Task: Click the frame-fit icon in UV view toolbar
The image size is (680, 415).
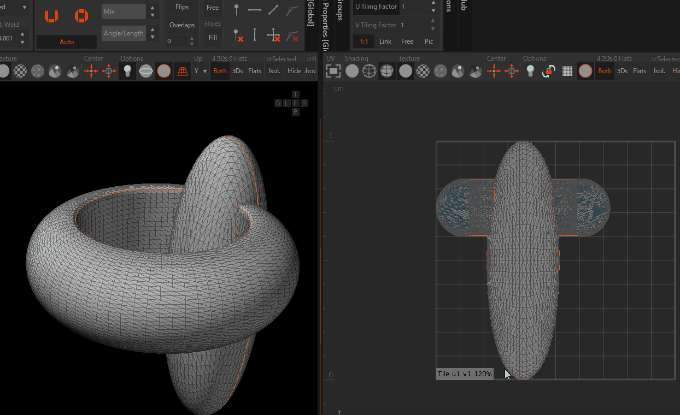Action: click(x=333, y=71)
